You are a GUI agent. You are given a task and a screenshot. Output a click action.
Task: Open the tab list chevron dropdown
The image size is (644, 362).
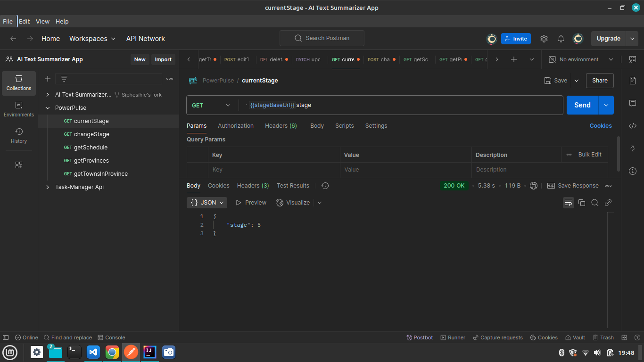click(532, 59)
